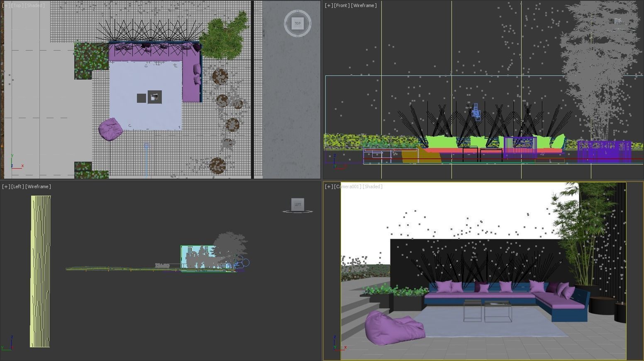Open the [Left] point-of-view menu
Viewport: 644px width, 361px height.
pyautogui.click(x=17, y=187)
